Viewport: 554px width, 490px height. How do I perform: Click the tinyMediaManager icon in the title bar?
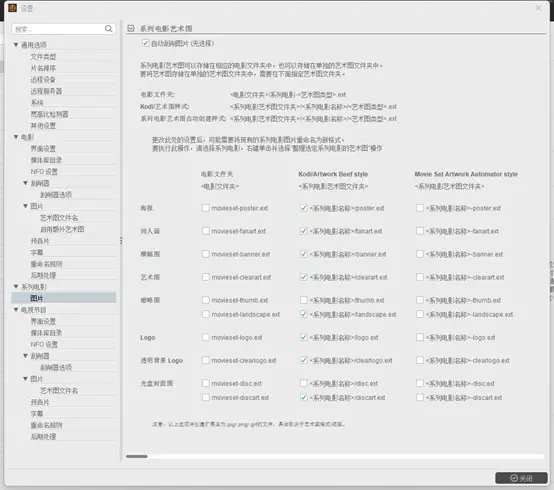pyautogui.click(x=13, y=8)
